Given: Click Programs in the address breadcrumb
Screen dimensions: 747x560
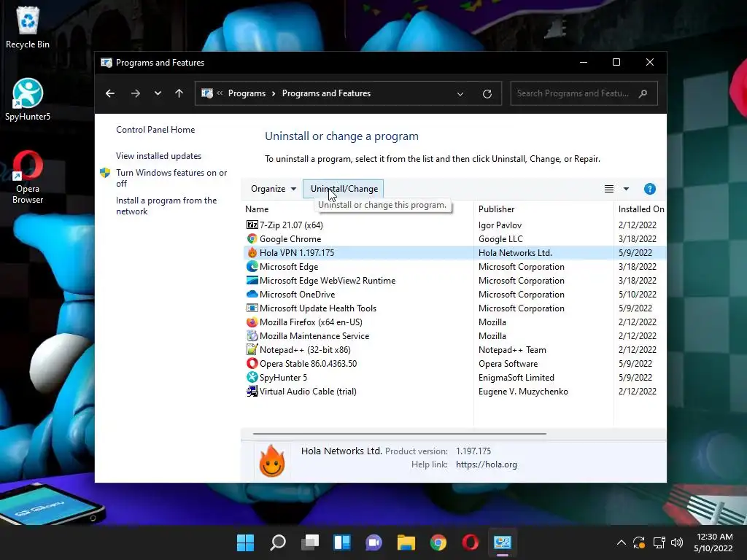Looking at the screenshot, I should coord(247,93).
